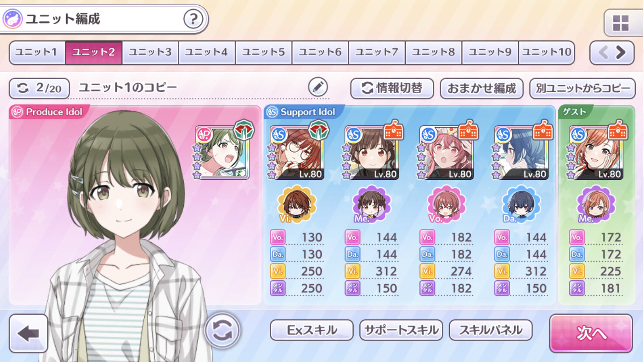The image size is (644, 362).
Task: Click the pencil icon to rename unit
Action: pyautogui.click(x=318, y=87)
